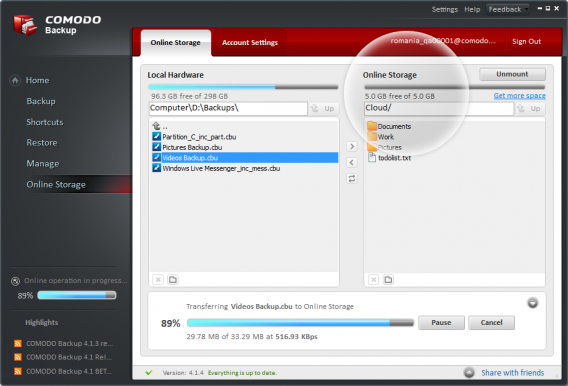Pause the file transfer

(441, 323)
